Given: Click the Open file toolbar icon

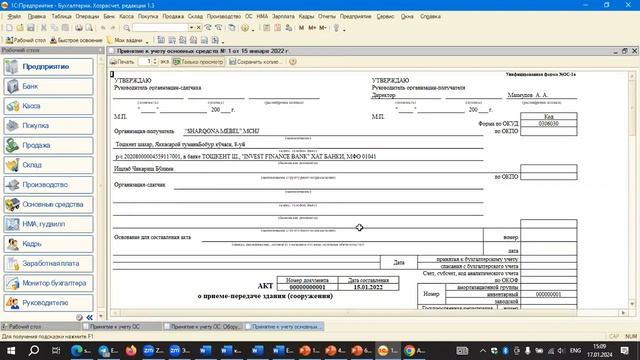Looking at the screenshot, I should click(x=20, y=28).
